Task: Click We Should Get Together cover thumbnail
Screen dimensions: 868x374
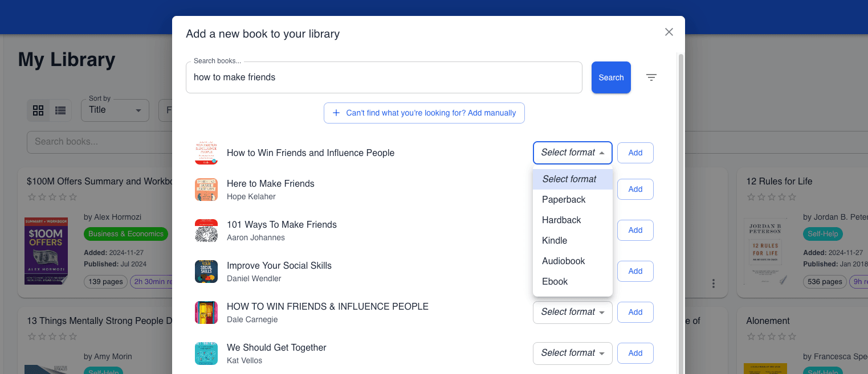Action: coord(206,354)
